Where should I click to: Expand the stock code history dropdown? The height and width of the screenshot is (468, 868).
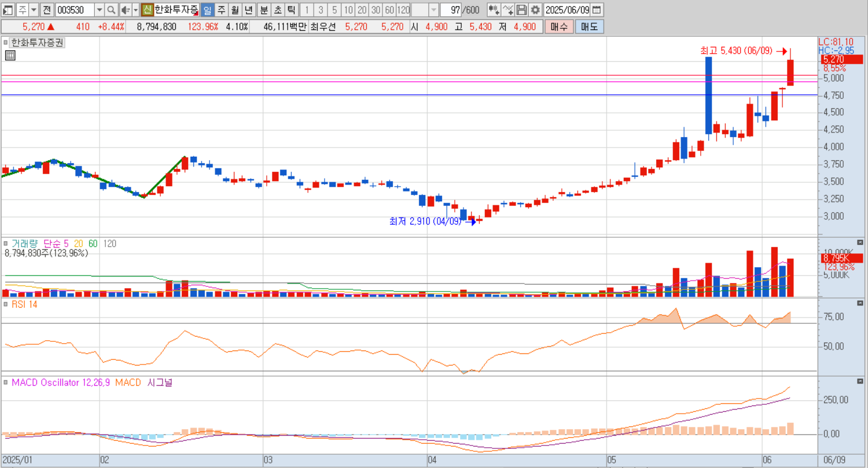coord(99,10)
